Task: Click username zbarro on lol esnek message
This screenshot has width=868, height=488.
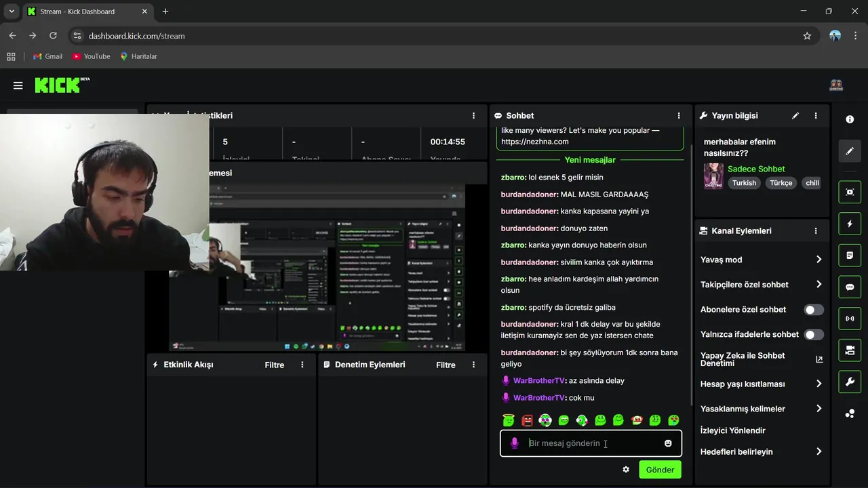Action: [x=513, y=177]
